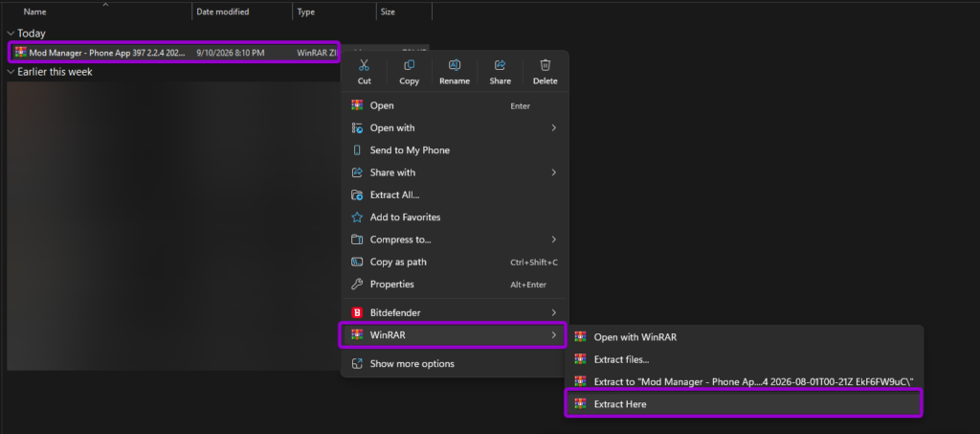980x434 pixels.
Task: Select Open with menu entry
Action: tap(455, 127)
